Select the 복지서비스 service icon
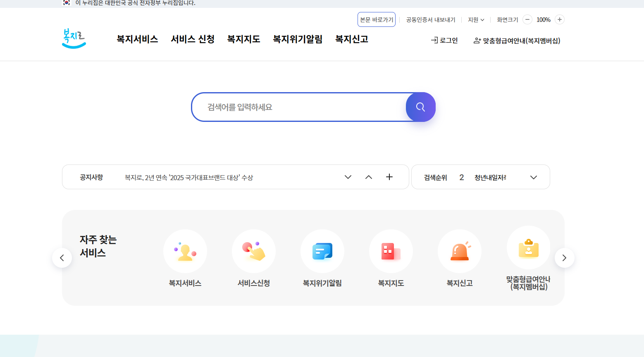Image resolution: width=644 pixels, height=357 pixels. (185, 251)
